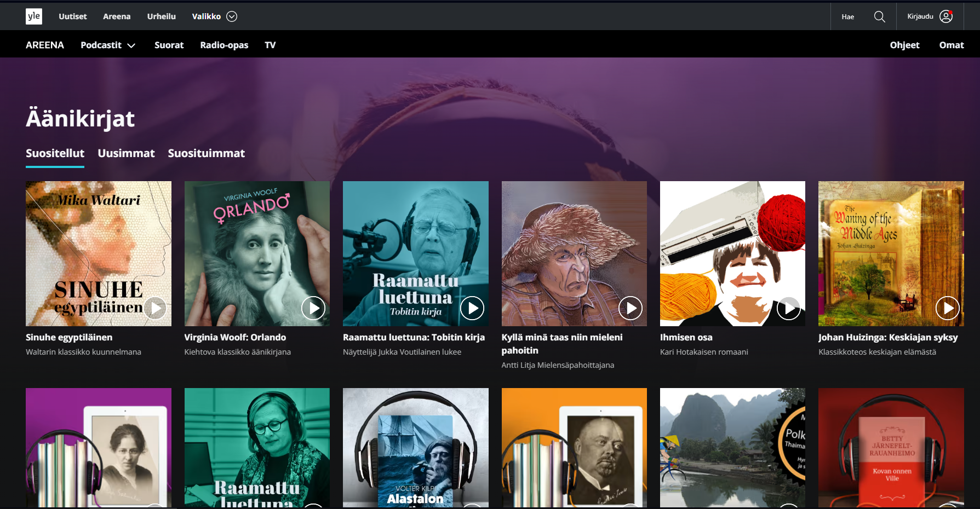Open the Raamattu luettuna Tobitin kirja cover
This screenshot has width=980, height=509.
tap(416, 253)
